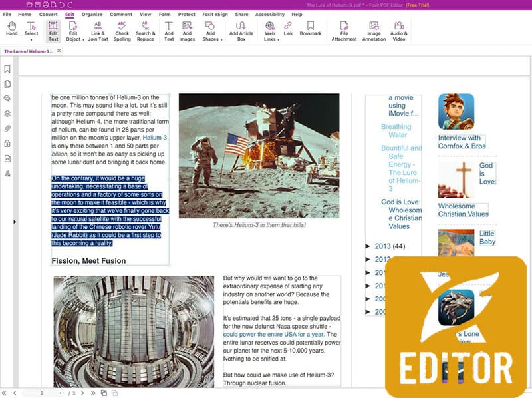Choose the Edit Text tool
The height and width of the screenshot is (398, 532).
(x=53, y=31)
